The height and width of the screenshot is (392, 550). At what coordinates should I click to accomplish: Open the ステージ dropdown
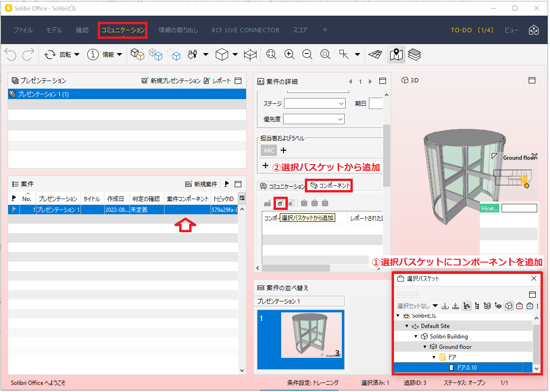(315, 103)
